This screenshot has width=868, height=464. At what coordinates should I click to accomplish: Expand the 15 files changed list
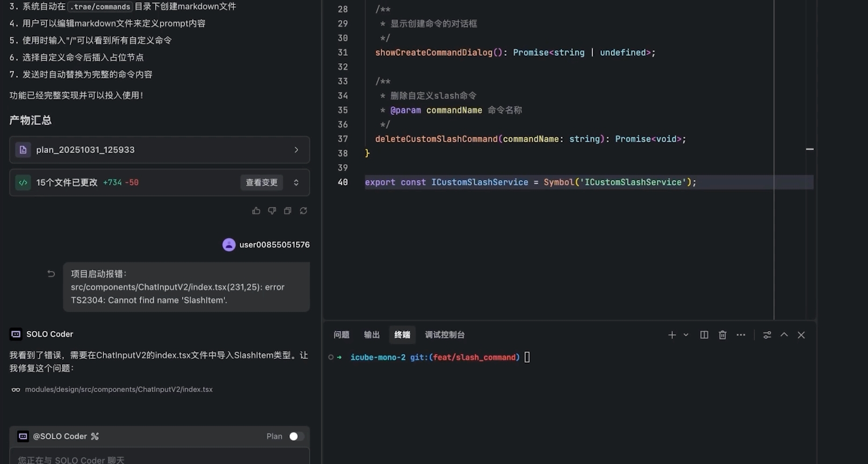pyautogui.click(x=296, y=182)
